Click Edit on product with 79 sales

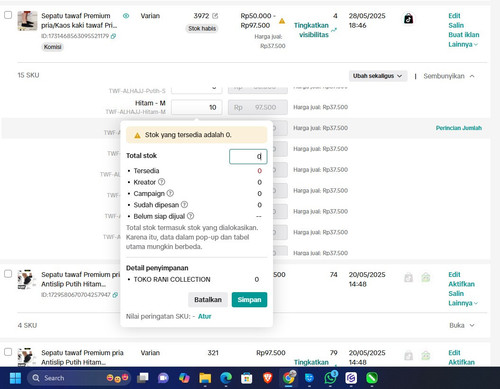coord(454,352)
